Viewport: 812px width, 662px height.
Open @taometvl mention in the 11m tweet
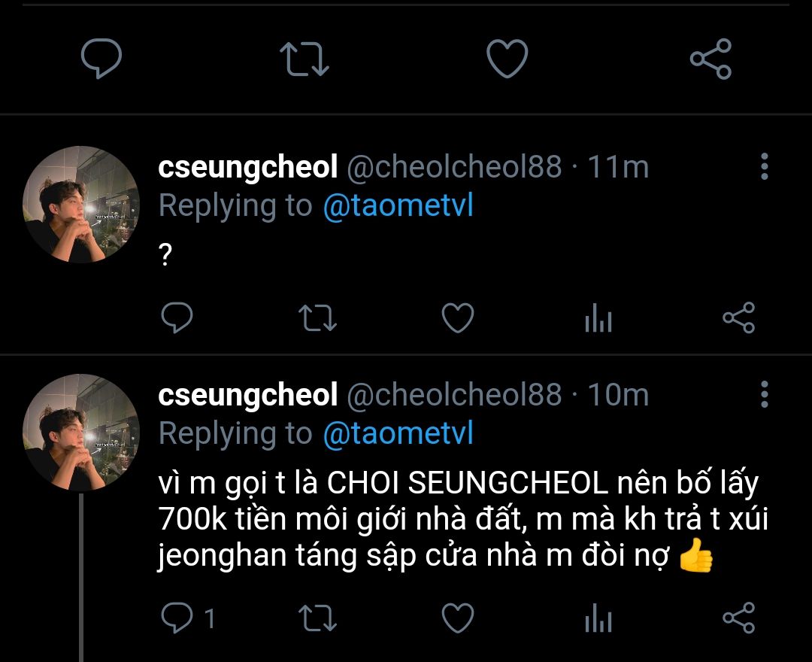398,205
